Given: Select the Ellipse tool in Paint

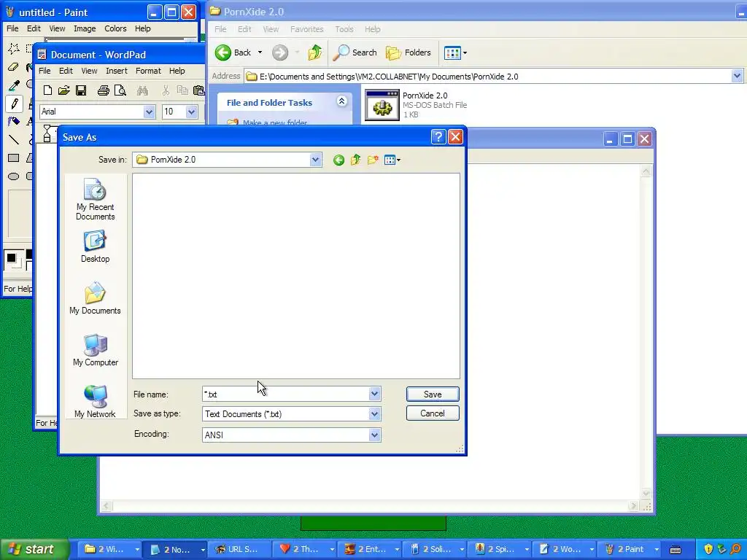Looking at the screenshot, I should (x=14, y=176).
